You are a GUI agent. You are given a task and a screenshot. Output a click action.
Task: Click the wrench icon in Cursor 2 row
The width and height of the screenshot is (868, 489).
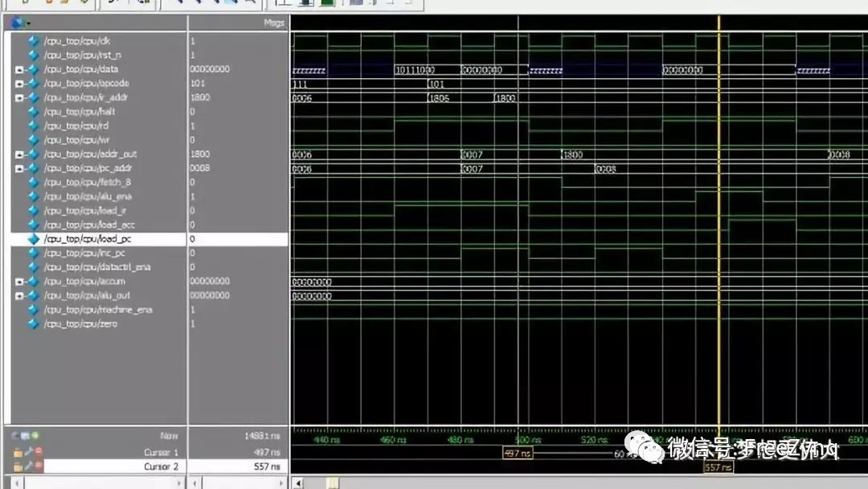(x=27, y=466)
